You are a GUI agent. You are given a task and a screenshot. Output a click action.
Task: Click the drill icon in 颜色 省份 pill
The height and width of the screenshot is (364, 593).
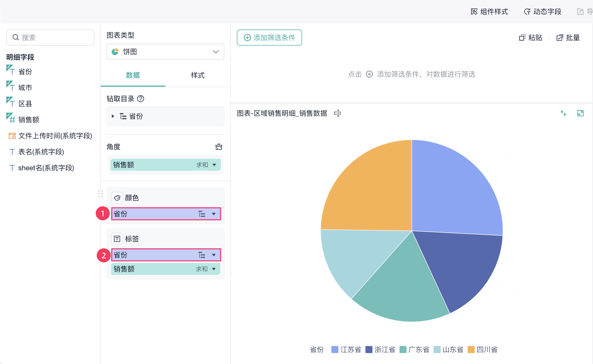pos(202,214)
